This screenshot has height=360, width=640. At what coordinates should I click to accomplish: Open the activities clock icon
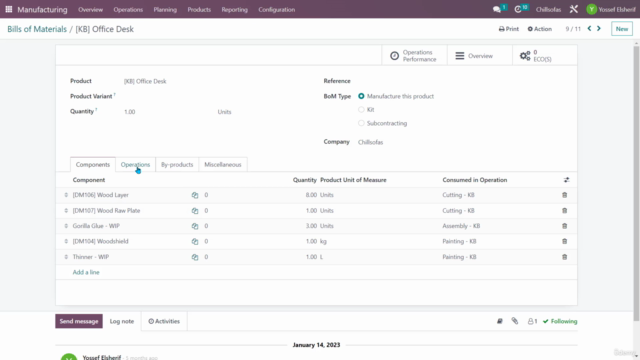(x=518, y=9)
